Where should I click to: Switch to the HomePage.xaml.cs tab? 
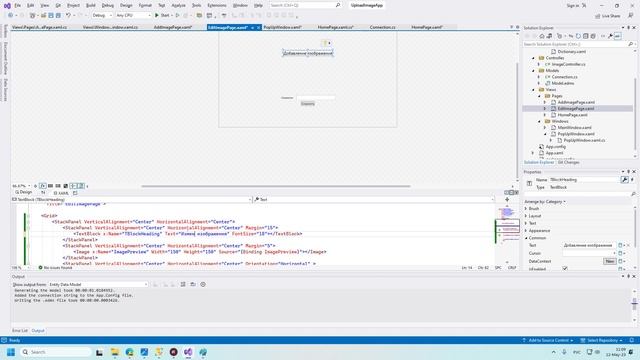coord(336,27)
